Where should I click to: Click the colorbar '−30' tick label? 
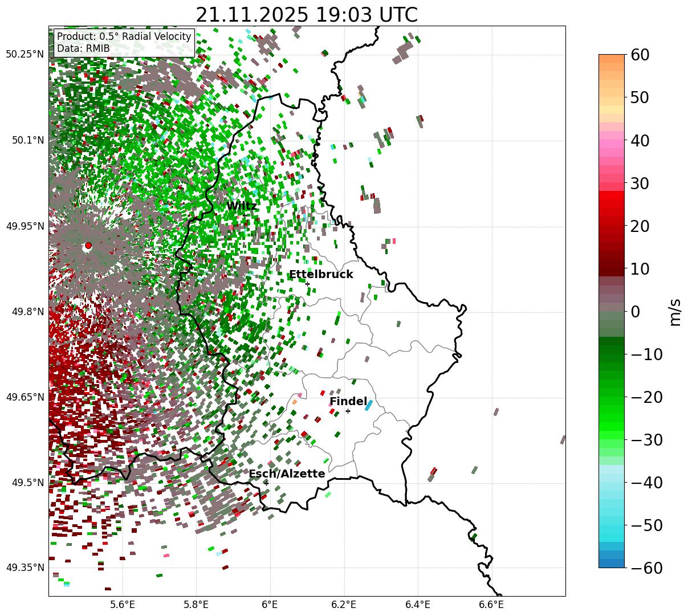tap(646, 440)
